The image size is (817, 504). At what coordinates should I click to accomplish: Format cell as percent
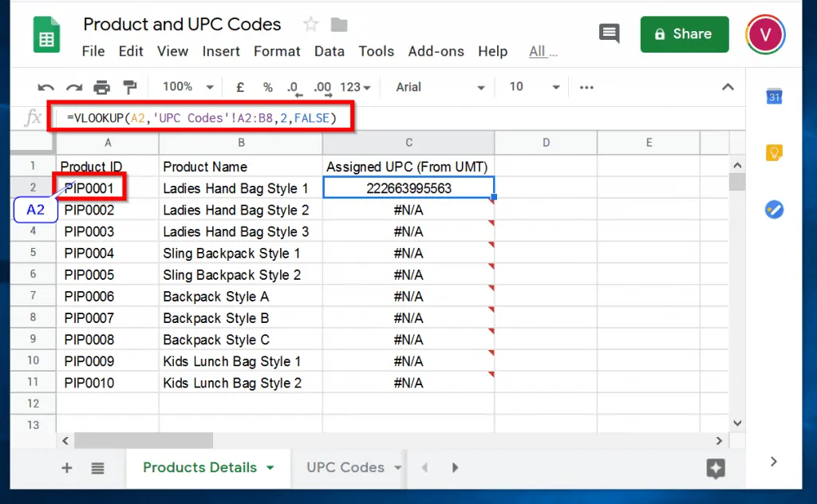[x=268, y=87]
